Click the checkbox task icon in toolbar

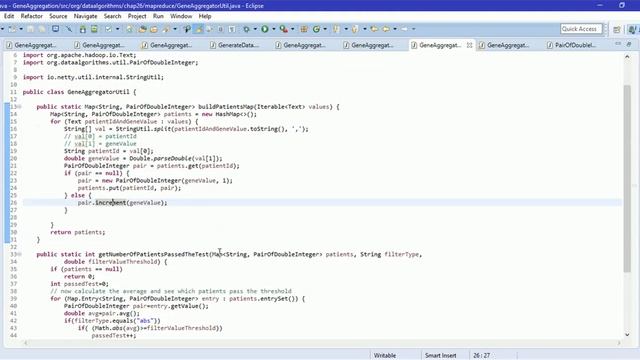(109, 29)
